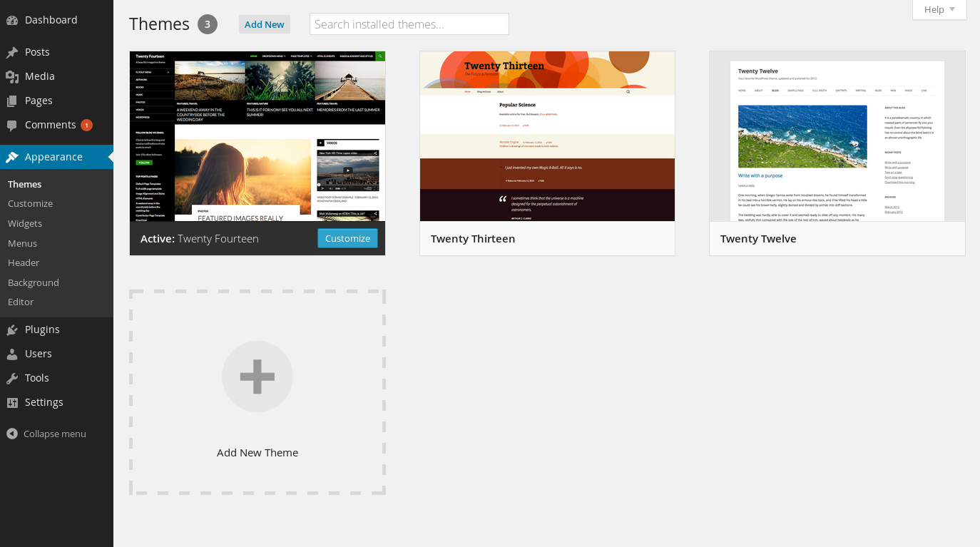
Task: Select the Twenty Thirteen theme screenshot
Action: (x=547, y=136)
